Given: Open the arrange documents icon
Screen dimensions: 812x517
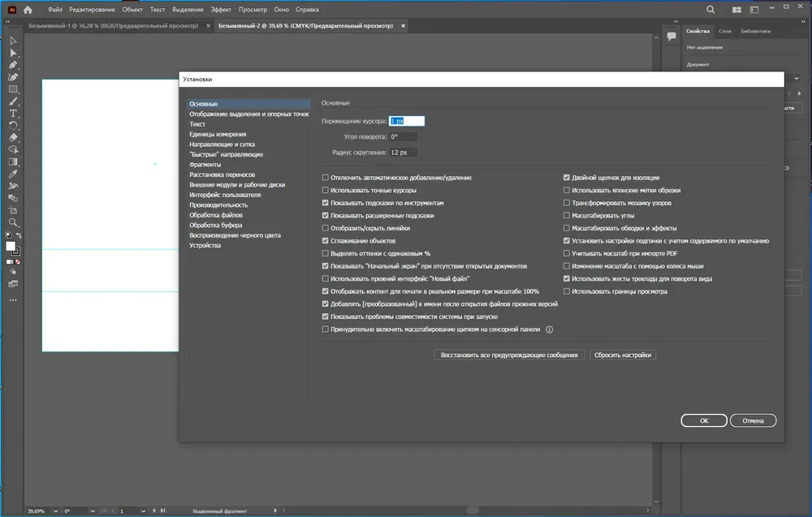Looking at the screenshot, I should tap(737, 9).
